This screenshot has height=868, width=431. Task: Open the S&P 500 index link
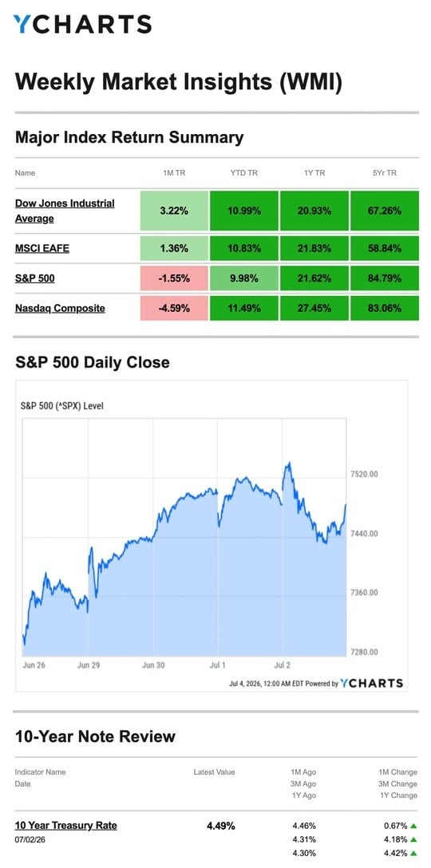(35, 278)
